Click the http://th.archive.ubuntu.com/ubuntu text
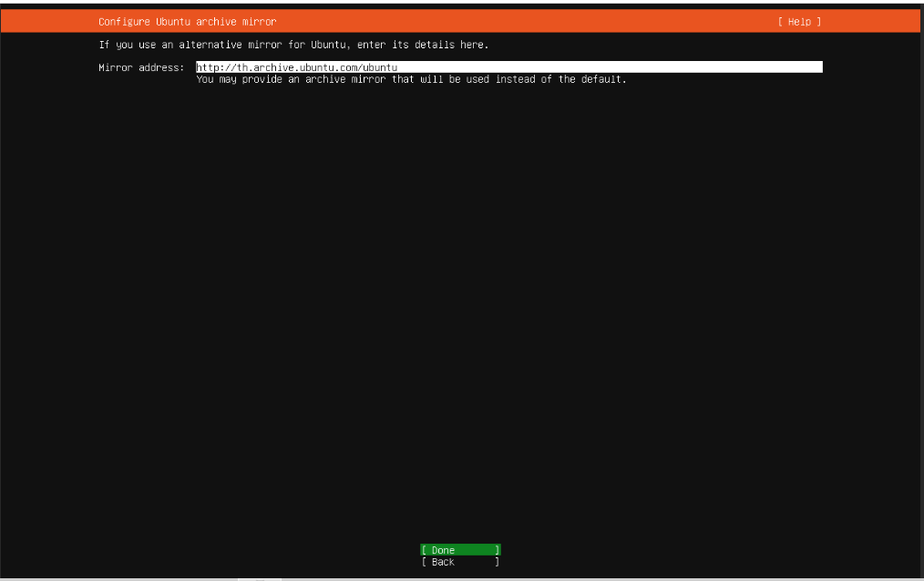 tap(296, 66)
